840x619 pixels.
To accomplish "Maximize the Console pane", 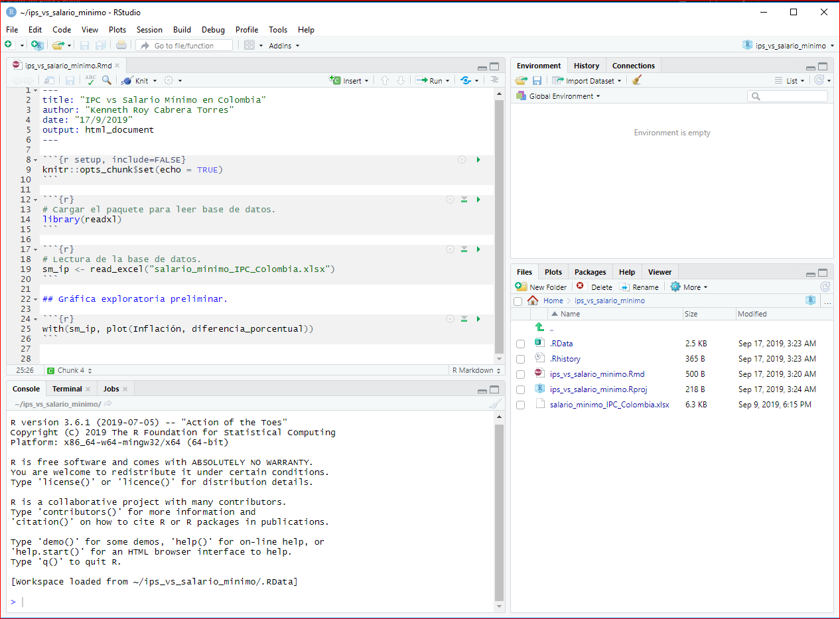I will click(494, 389).
